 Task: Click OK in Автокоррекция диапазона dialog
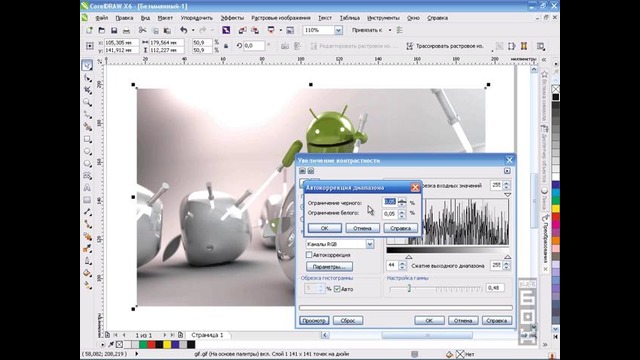click(324, 228)
